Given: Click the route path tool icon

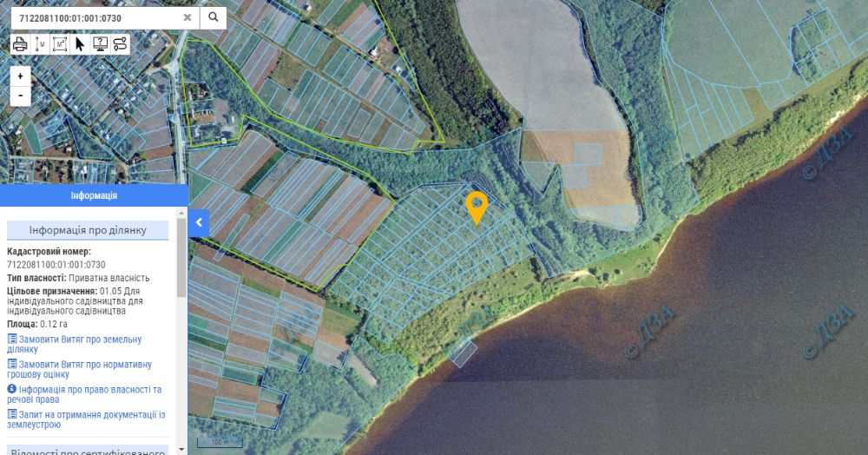Looking at the screenshot, I should click(120, 44).
